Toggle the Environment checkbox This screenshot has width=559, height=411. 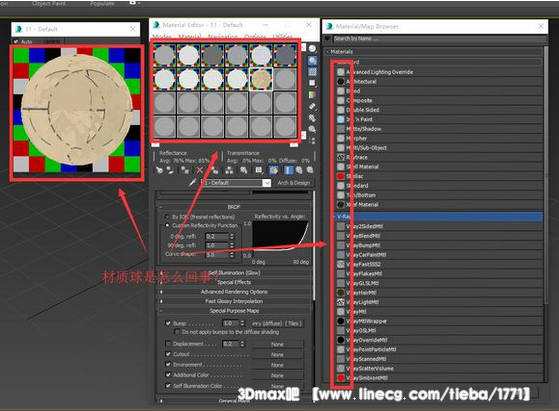(168, 364)
